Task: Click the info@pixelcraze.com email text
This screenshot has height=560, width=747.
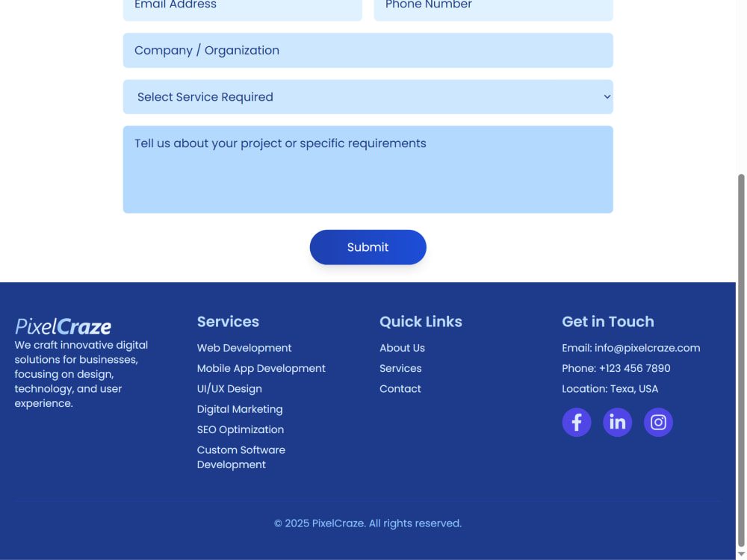Action: tap(647, 348)
